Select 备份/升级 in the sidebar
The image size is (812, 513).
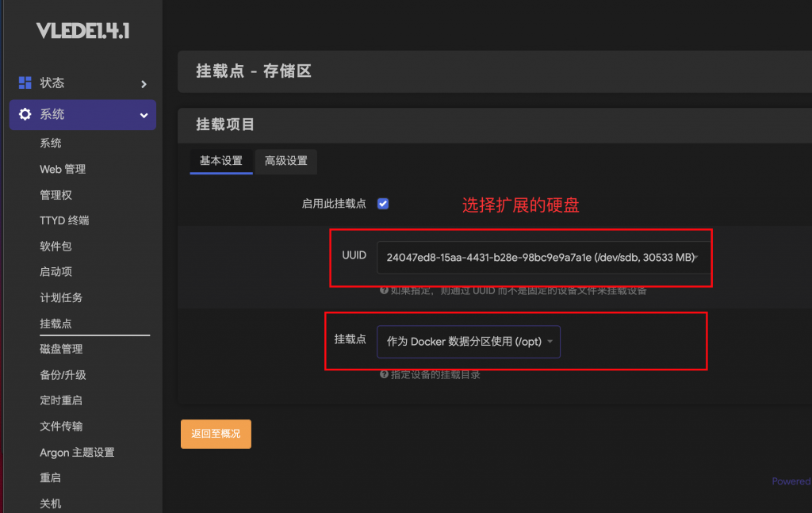pos(63,375)
